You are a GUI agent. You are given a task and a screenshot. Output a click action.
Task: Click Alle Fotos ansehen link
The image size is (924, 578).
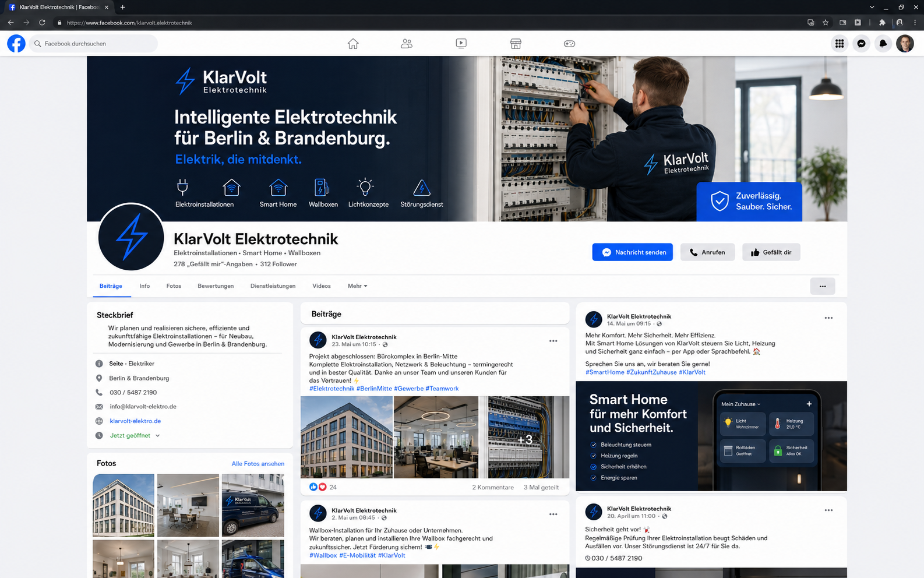[258, 464]
